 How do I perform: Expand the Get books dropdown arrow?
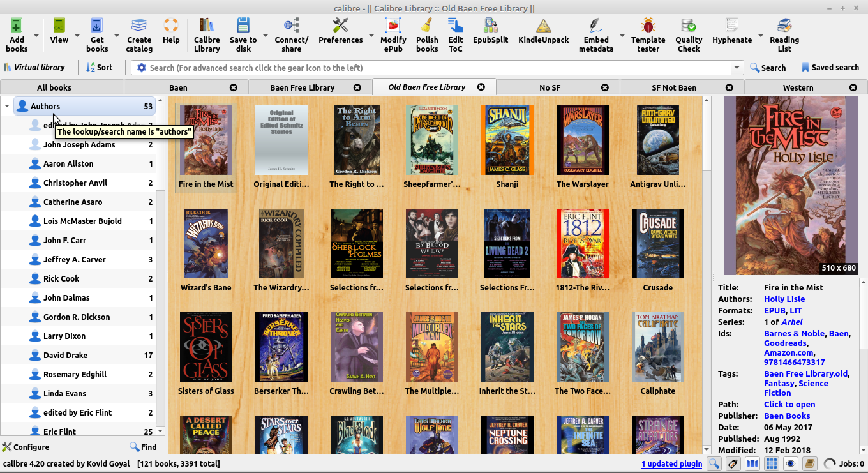[x=116, y=36]
